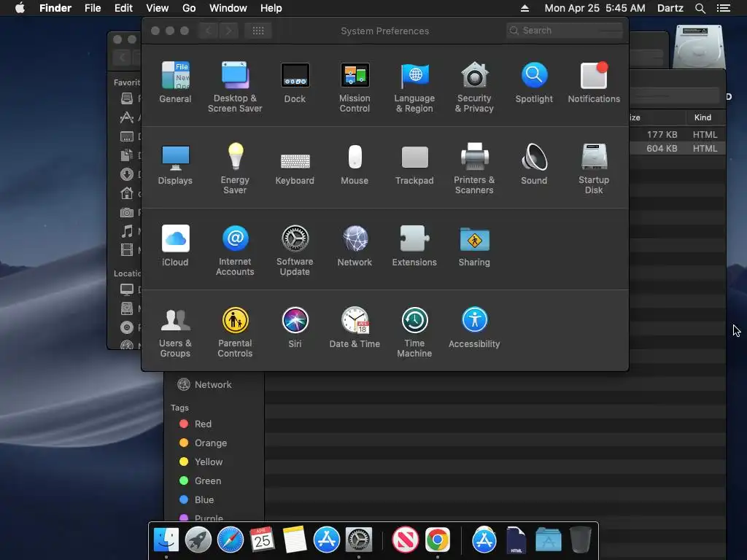Screen dimensions: 747x560
Task: Open Trash in the Dock
Action: click(x=580, y=540)
